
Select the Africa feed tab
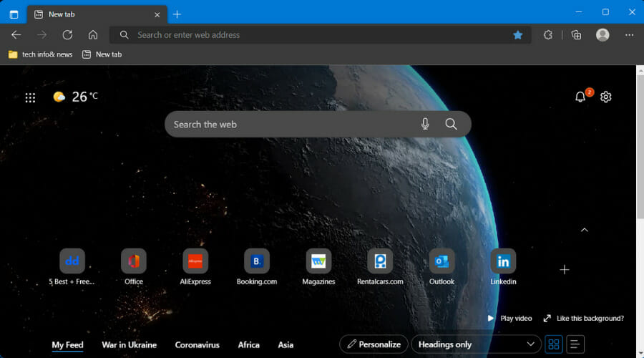[248, 345]
